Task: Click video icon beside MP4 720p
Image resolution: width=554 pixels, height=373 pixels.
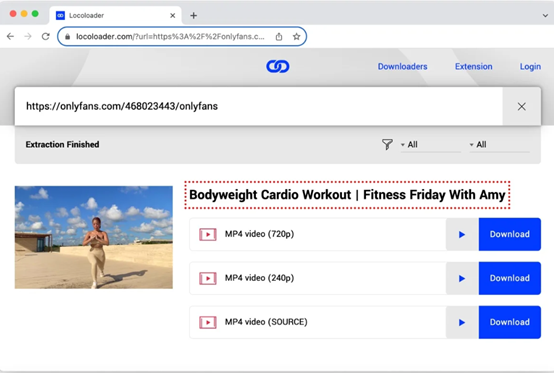Action: (x=208, y=234)
